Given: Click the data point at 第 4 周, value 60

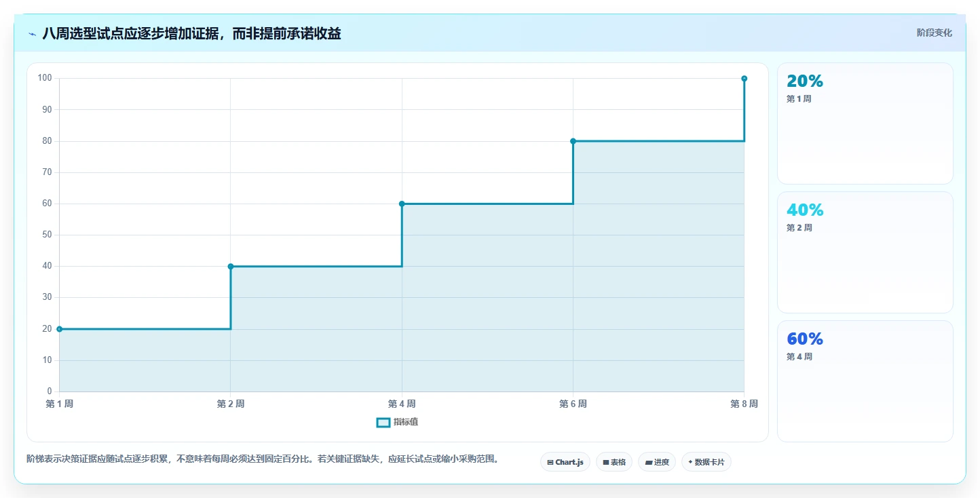Looking at the screenshot, I should click(x=402, y=204).
